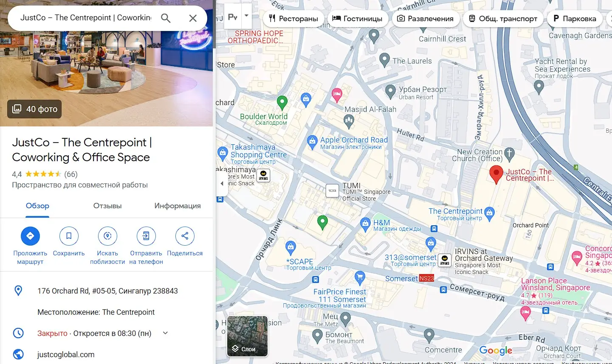The height and width of the screenshot is (364, 612).
Task: Click the Сохранить bookmark icon
Action: [x=69, y=236]
